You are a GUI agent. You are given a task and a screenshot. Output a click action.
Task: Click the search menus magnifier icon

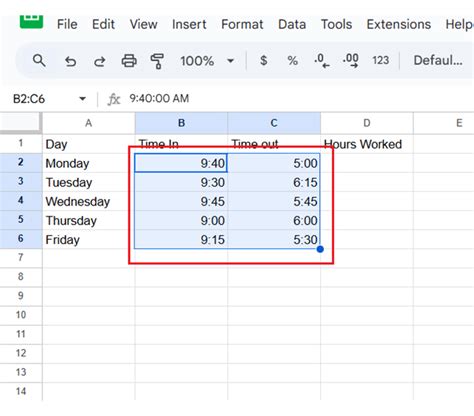(x=39, y=61)
